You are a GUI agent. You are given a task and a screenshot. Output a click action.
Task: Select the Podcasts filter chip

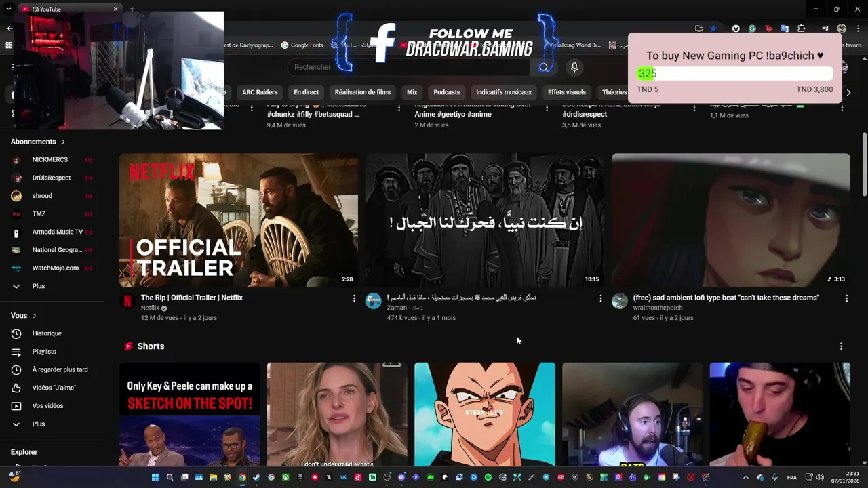tap(447, 92)
